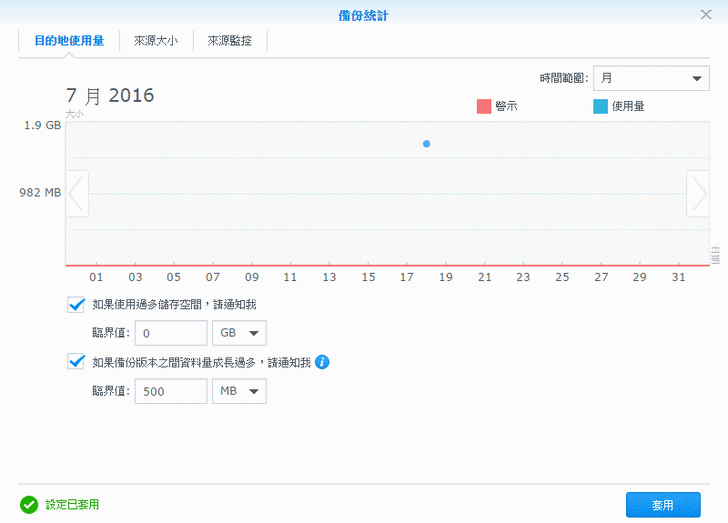
Task: Click the growth threshold field showing 500
Action: click(170, 391)
